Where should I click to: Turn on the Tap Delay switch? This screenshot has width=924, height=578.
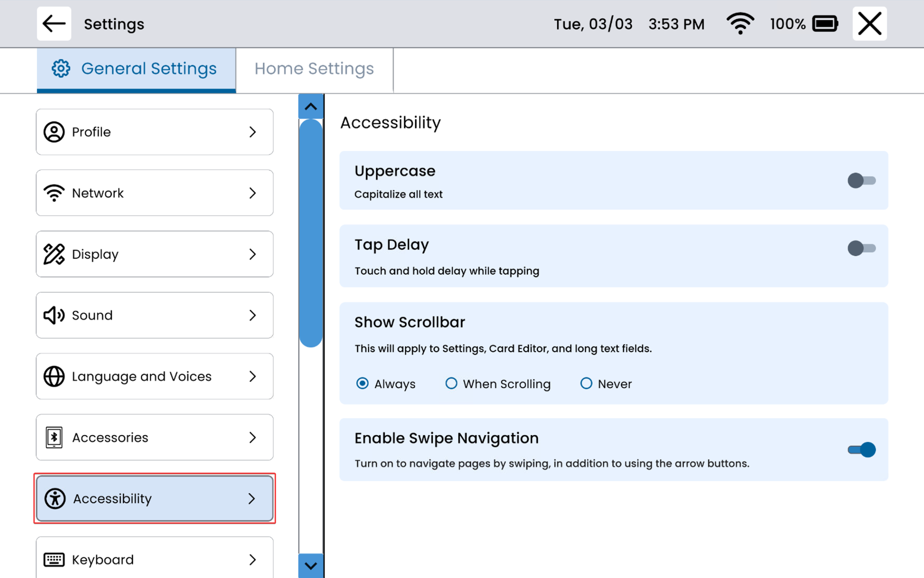(861, 248)
